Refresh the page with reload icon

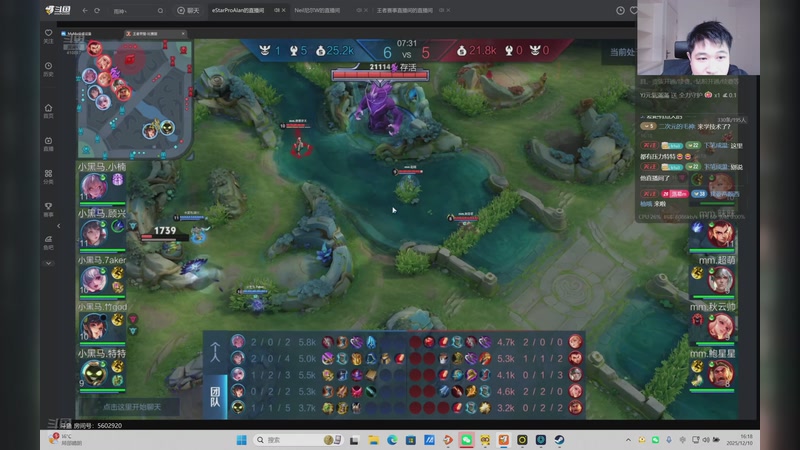pyautogui.click(x=97, y=10)
